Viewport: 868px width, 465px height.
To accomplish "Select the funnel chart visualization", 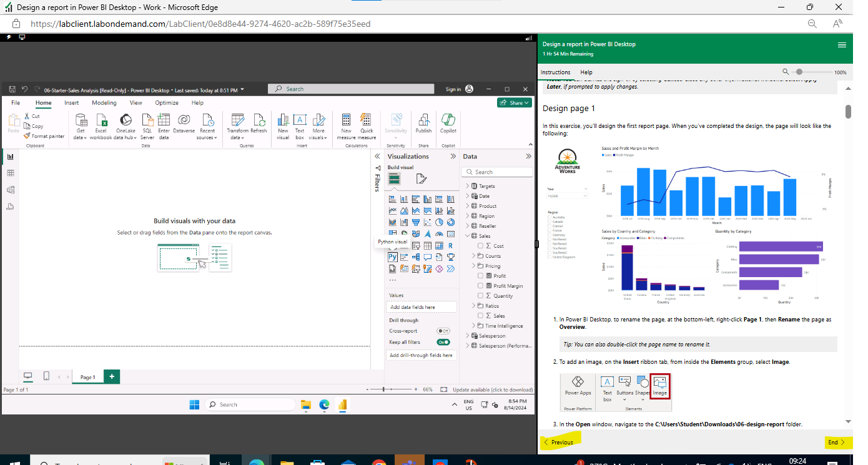I will [x=416, y=222].
